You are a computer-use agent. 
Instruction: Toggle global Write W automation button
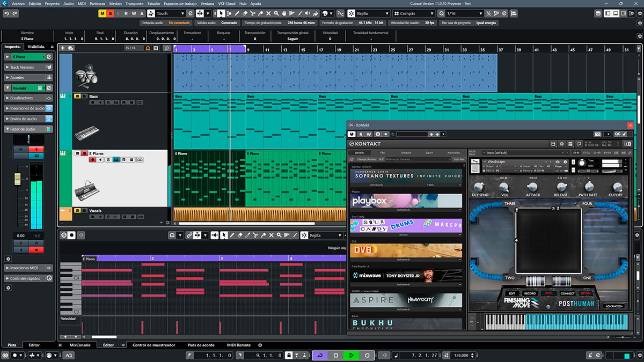point(134,13)
